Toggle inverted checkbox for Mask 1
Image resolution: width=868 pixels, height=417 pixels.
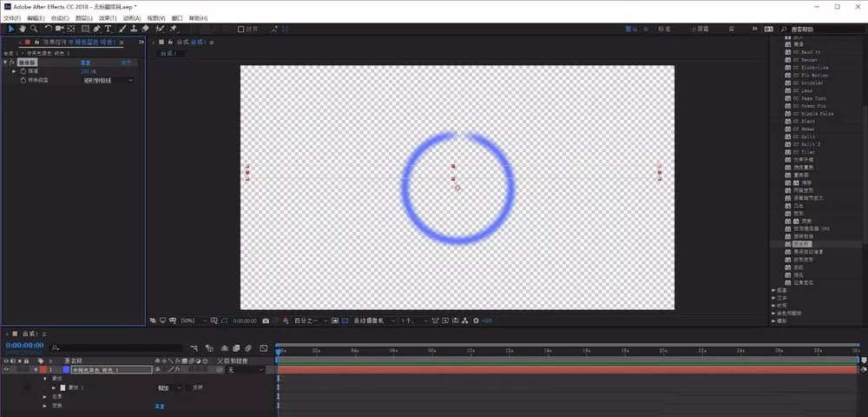click(x=187, y=387)
